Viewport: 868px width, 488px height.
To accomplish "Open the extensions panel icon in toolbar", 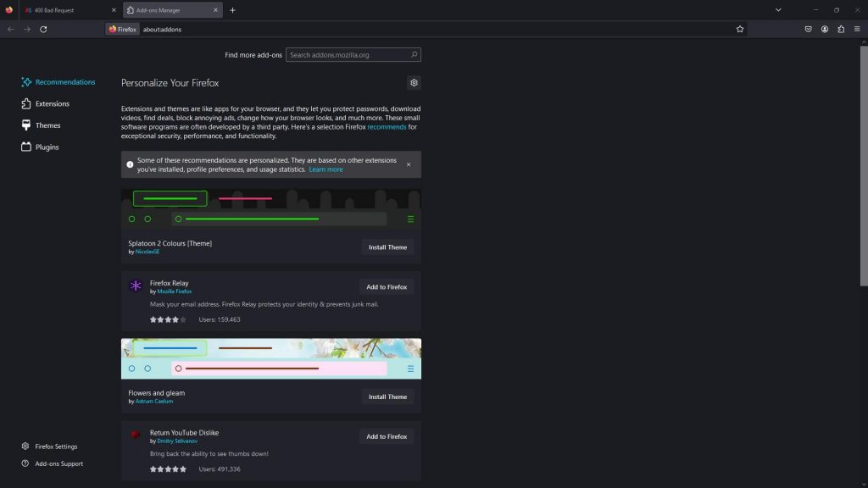I will coord(840,29).
